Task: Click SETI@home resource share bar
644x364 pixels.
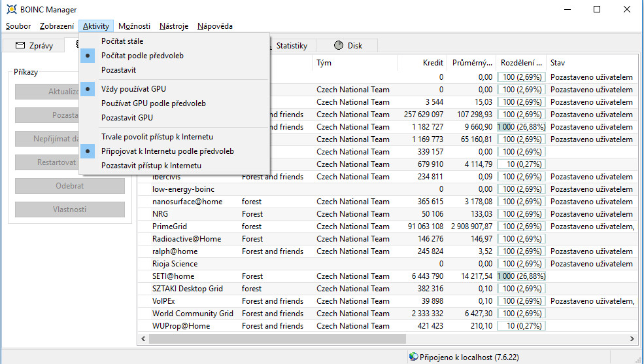Action: point(521,276)
